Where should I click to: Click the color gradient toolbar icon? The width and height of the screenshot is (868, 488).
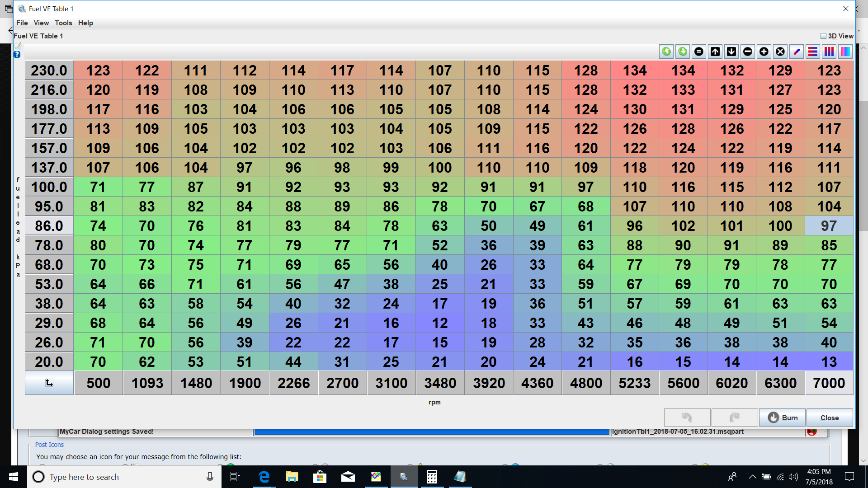click(x=845, y=52)
